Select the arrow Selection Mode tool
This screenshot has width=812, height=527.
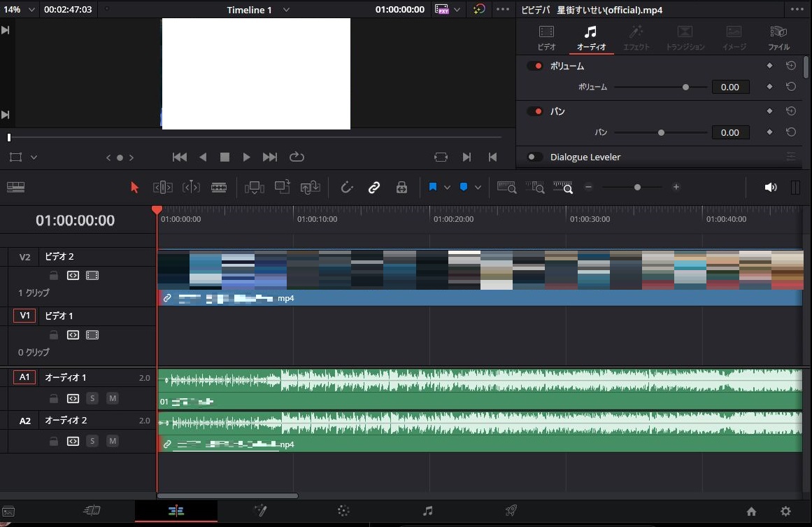point(135,188)
